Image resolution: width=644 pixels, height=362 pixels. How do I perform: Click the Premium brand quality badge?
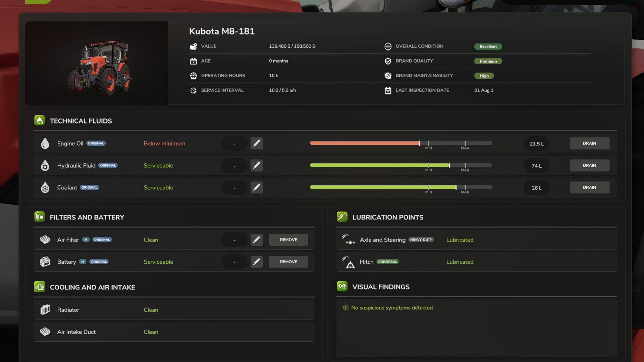click(x=488, y=61)
